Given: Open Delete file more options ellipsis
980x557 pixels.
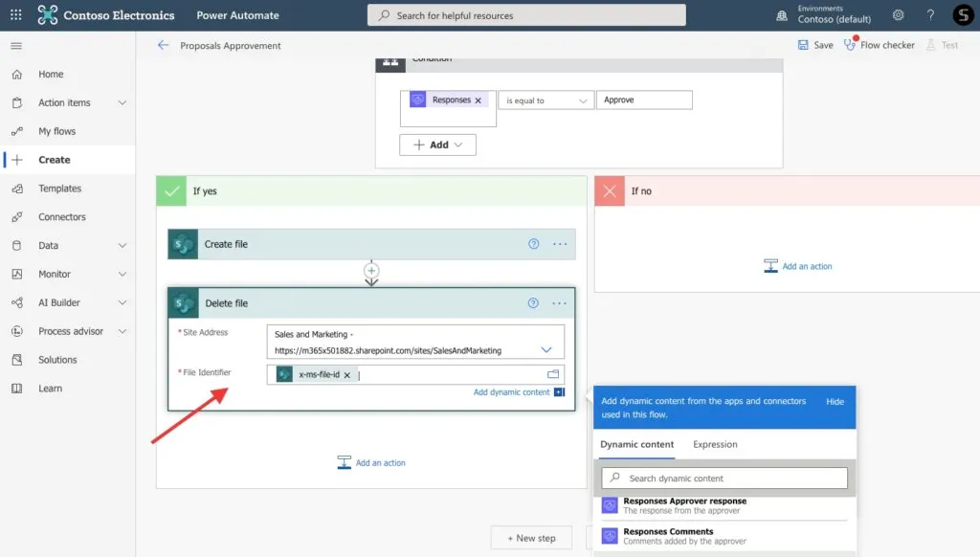Looking at the screenshot, I should coord(559,303).
